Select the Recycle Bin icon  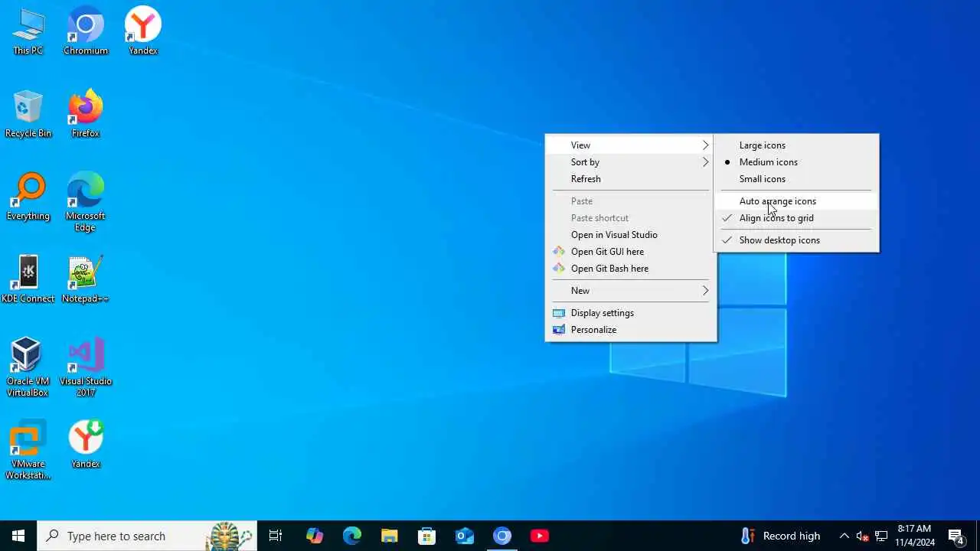[x=28, y=115]
